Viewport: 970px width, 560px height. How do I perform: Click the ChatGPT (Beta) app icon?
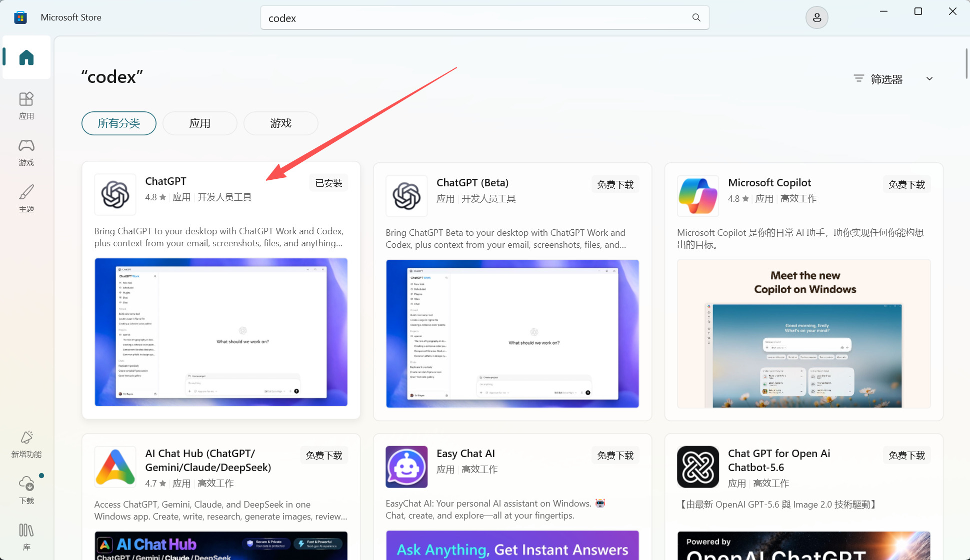(x=406, y=196)
